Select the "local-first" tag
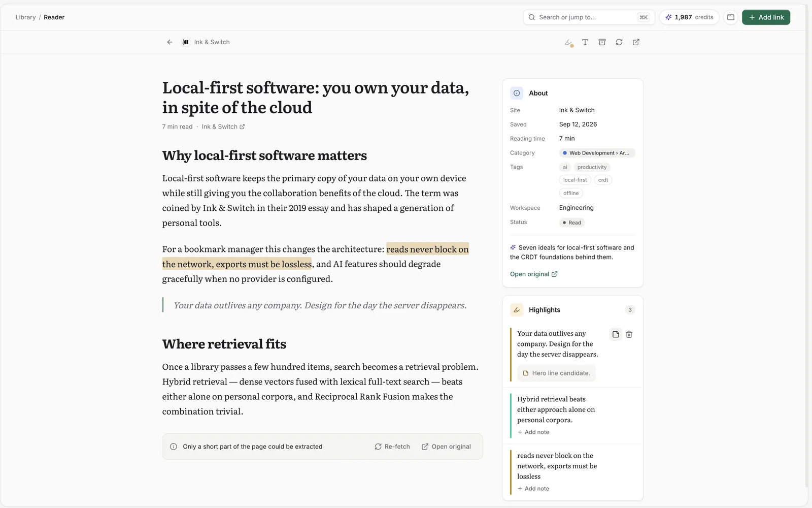Screen dimensions: 812x508 (575, 180)
